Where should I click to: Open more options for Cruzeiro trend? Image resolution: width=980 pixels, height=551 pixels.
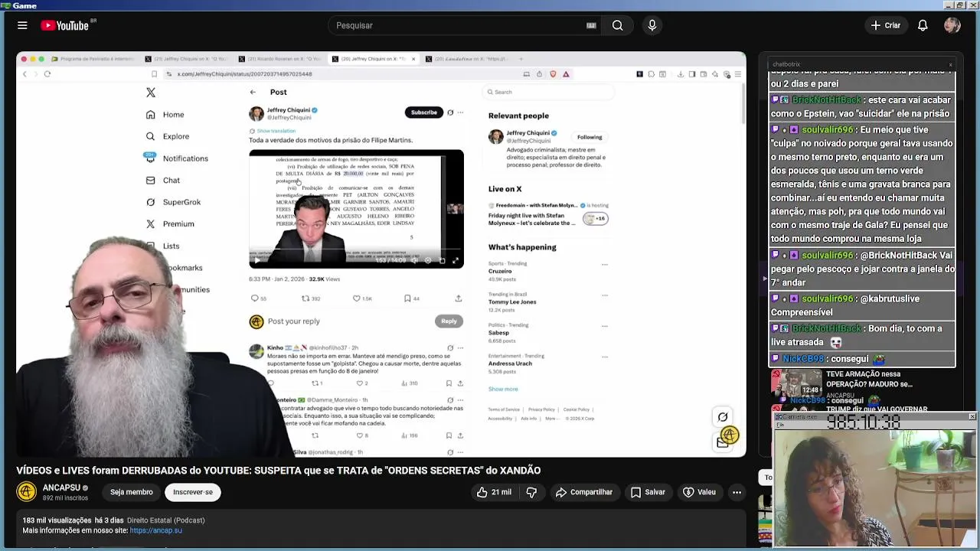tap(604, 265)
